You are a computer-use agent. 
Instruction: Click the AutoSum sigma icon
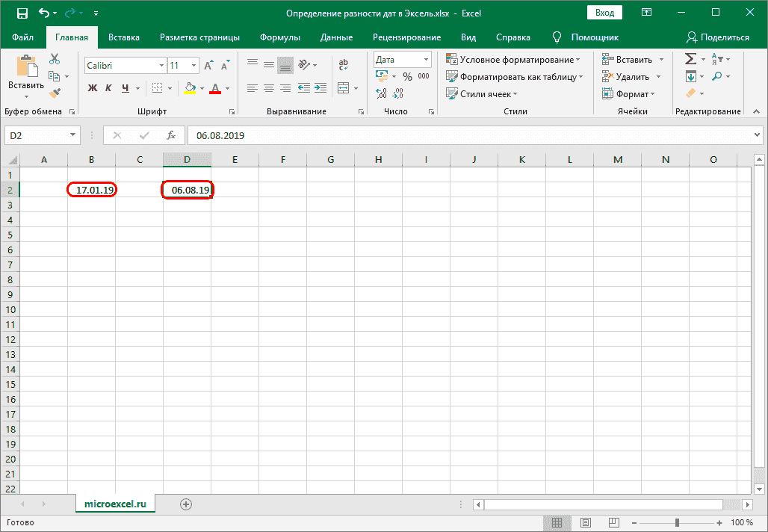pyautogui.click(x=690, y=59)
